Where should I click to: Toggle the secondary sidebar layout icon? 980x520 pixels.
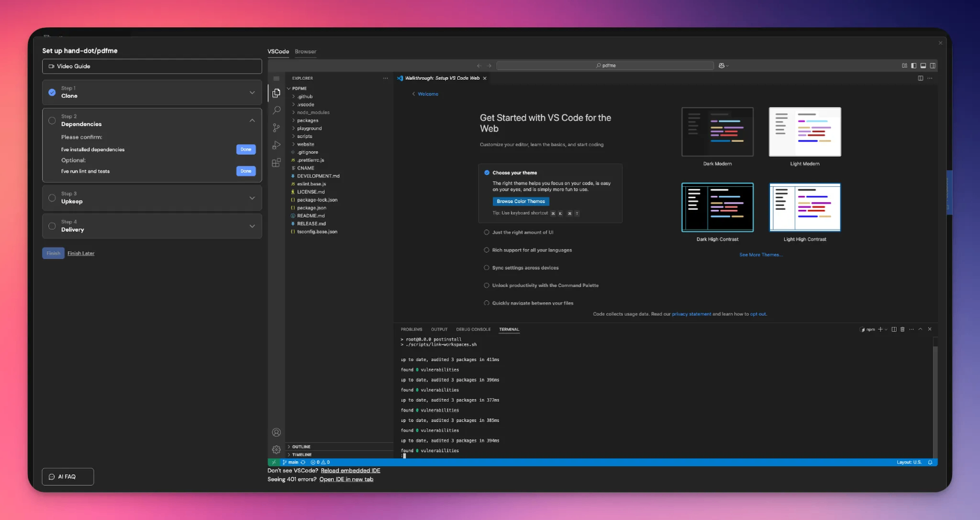tap(932, 65)
